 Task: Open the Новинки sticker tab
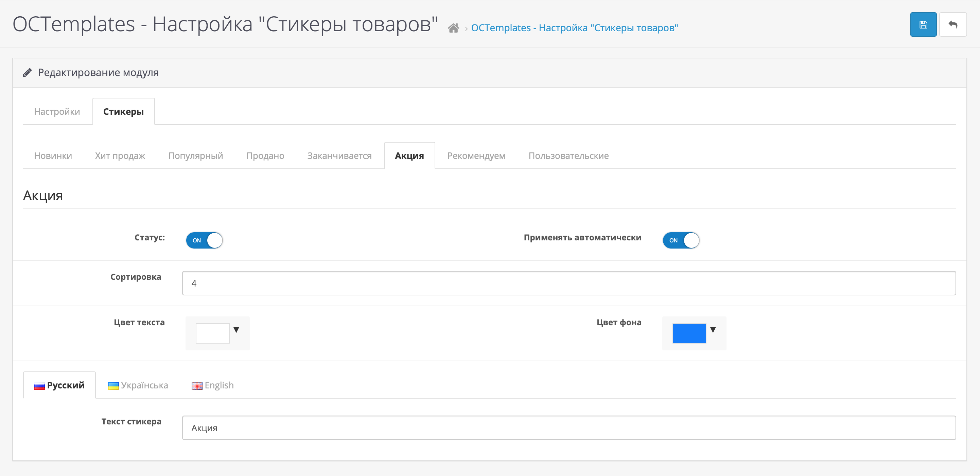pos(53,155)
